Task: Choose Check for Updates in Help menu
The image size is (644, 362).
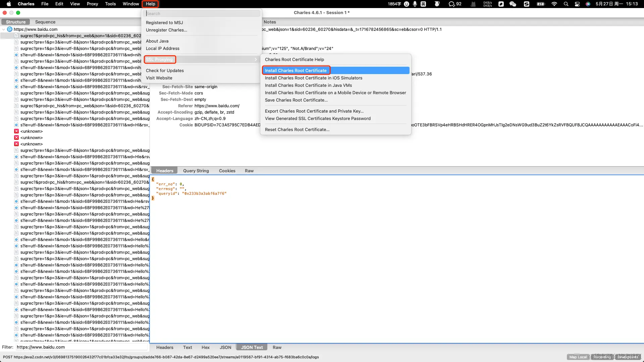Action: coord(165,70)
